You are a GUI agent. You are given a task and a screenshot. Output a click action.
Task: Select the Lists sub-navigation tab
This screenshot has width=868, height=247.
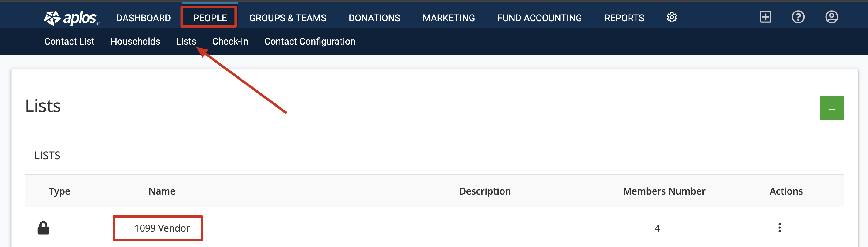(x=186, y=42)
